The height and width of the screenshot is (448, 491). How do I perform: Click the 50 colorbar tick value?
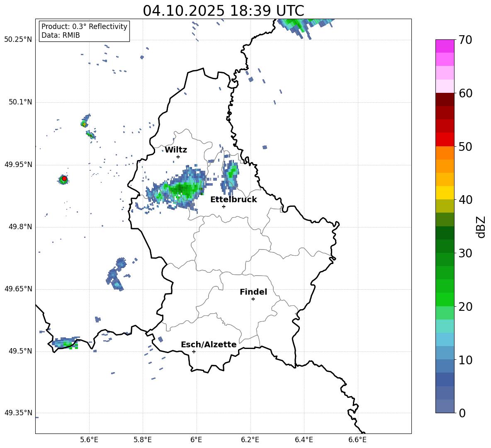[x=465, y=146]
